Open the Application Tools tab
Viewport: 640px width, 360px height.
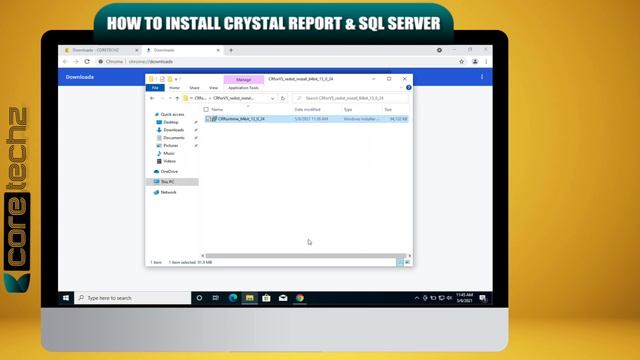coord(244,88)
